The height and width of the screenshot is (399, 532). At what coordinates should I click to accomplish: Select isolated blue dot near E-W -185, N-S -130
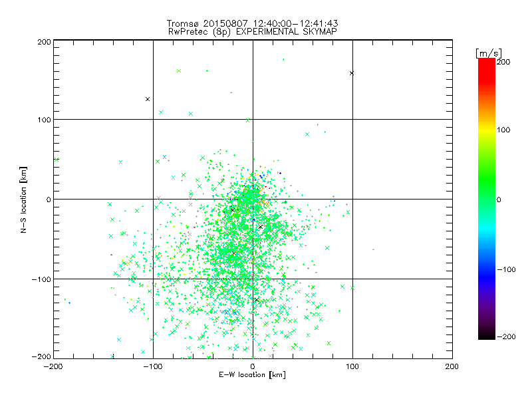tap(70, 303)
